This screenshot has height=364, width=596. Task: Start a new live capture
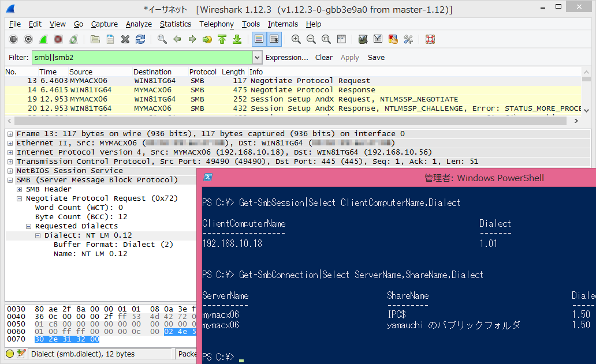click(42, 39)
